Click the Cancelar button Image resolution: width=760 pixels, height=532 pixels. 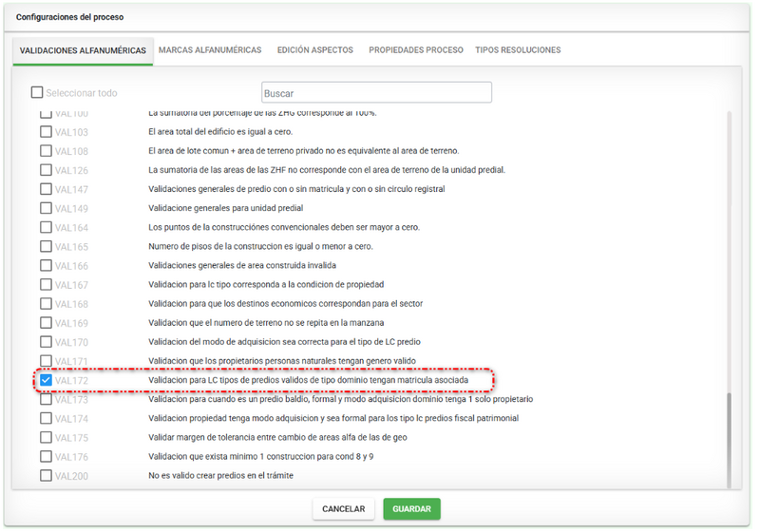point(343,509)
